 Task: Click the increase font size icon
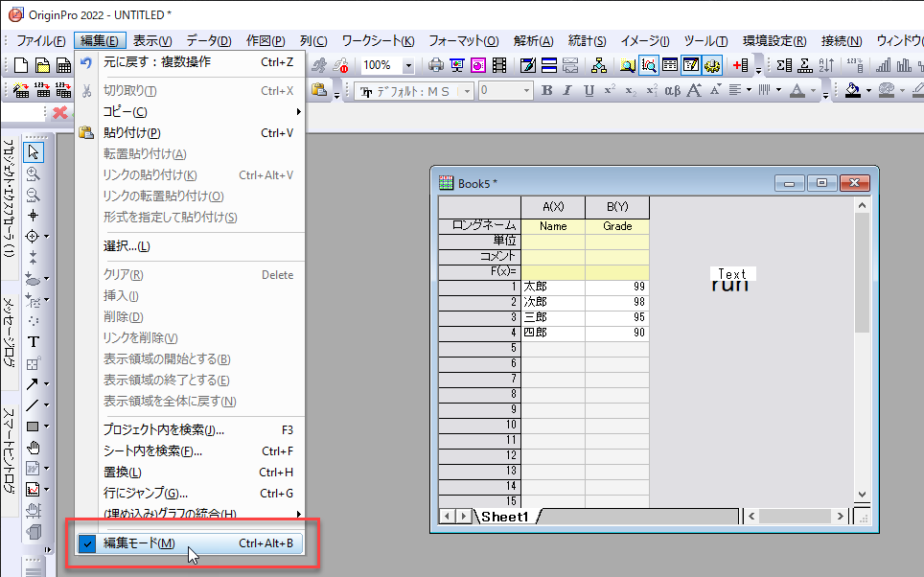tap(694, 90)
